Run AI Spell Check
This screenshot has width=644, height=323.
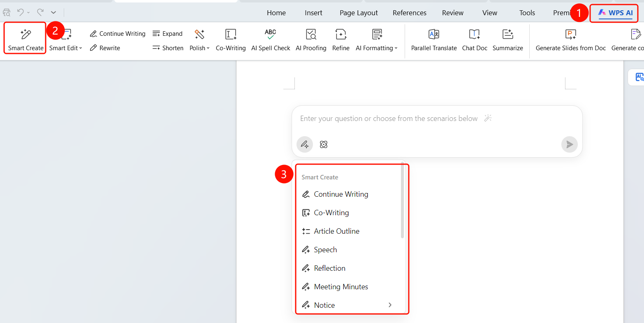[271, 40]
